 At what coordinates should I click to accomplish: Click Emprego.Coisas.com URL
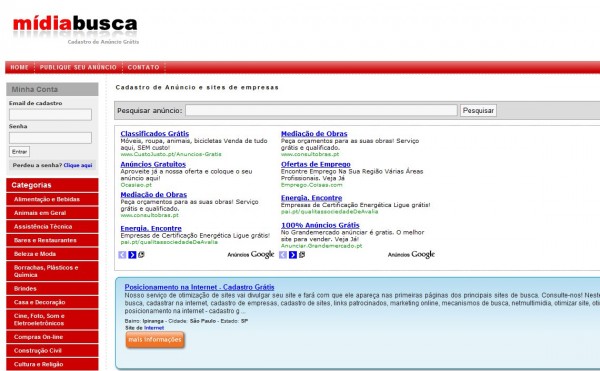coord(311,185)
